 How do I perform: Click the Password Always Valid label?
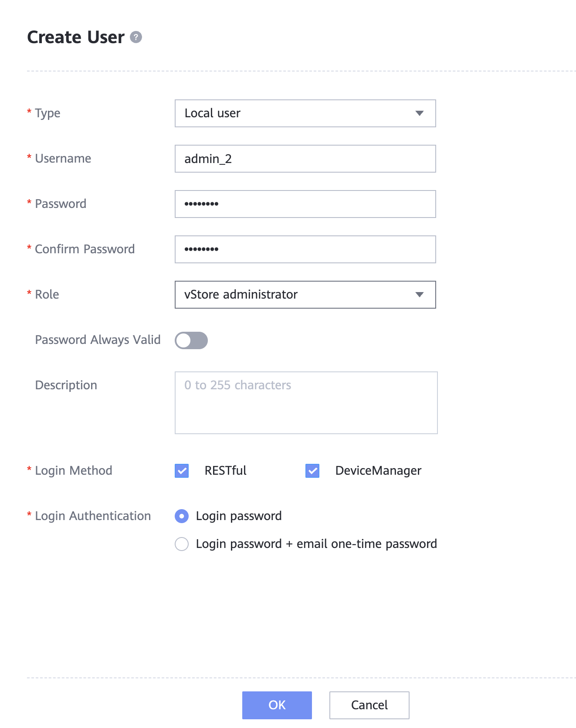click(98, 340)
